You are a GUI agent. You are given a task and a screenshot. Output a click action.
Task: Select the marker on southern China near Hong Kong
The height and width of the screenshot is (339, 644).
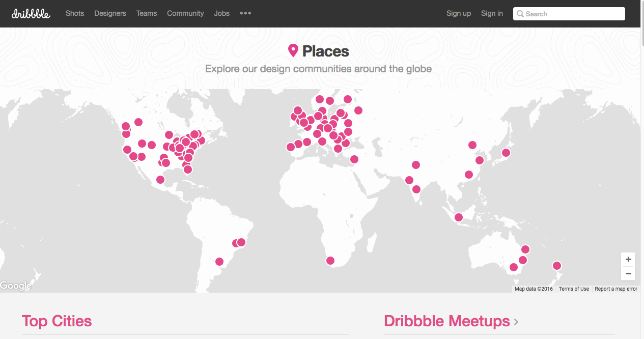click(469, 175)
